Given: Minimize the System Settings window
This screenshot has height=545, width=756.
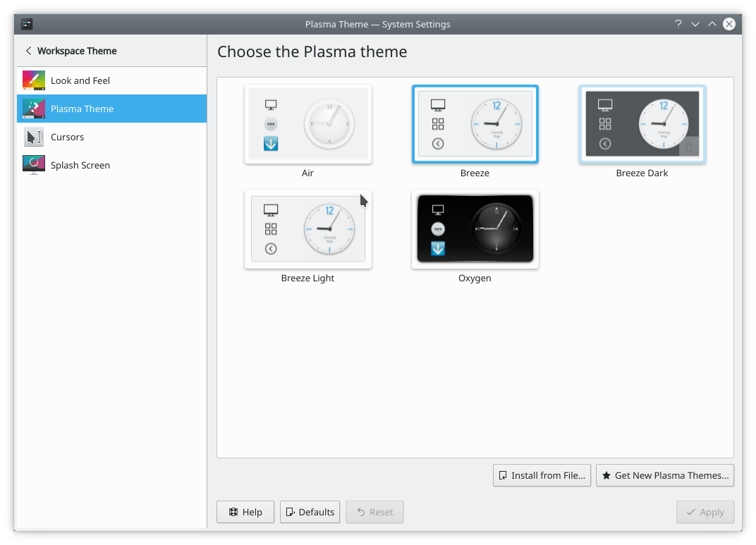Looking at the screenshot, I should 695,24.
